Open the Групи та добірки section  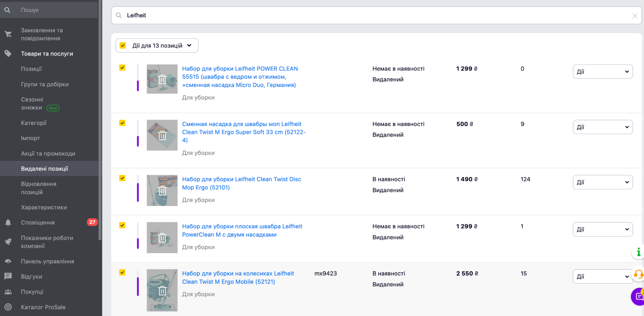45,84
